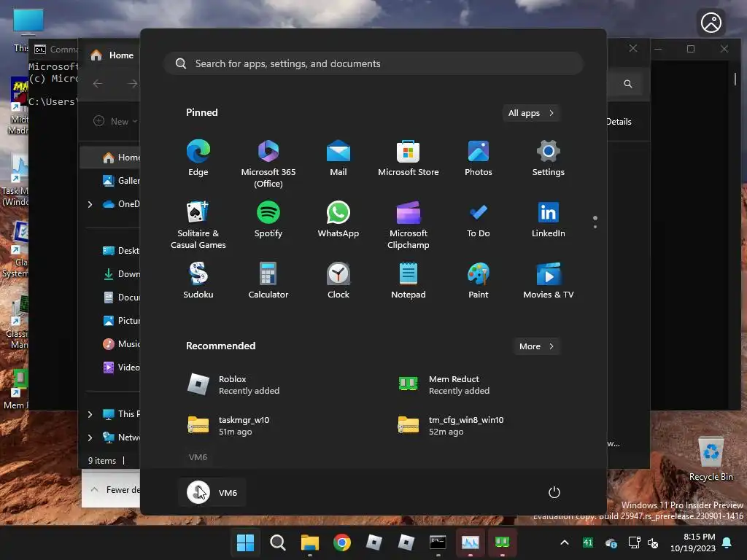
Task: Switch to Command Prompt on taskbar
Action: [438, 542]
